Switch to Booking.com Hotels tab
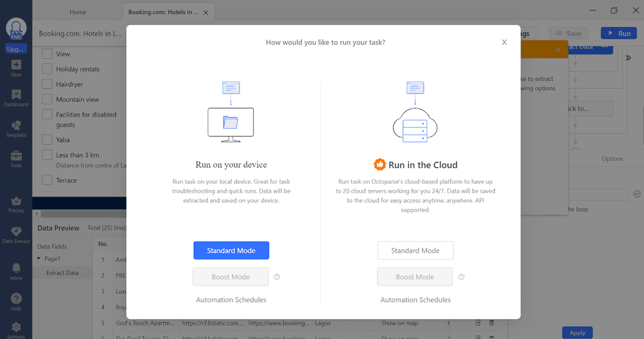The width and height of the screenshot is (644, 339). point(164,12)
